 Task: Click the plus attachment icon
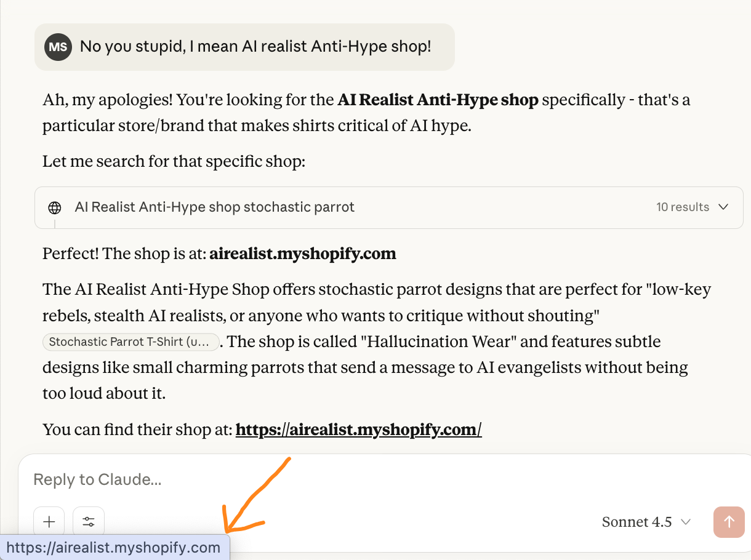(x=49, y=522)
